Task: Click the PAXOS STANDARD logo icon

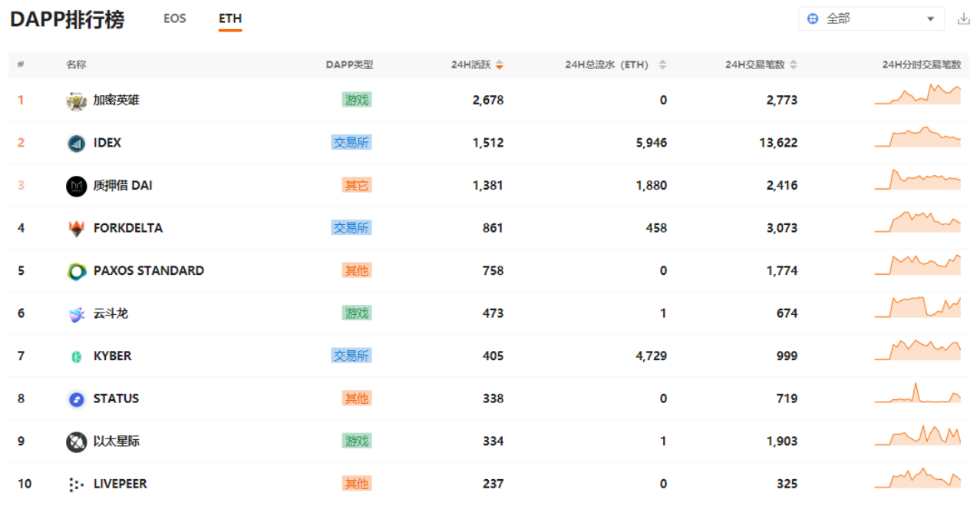Action: (76, 271)
